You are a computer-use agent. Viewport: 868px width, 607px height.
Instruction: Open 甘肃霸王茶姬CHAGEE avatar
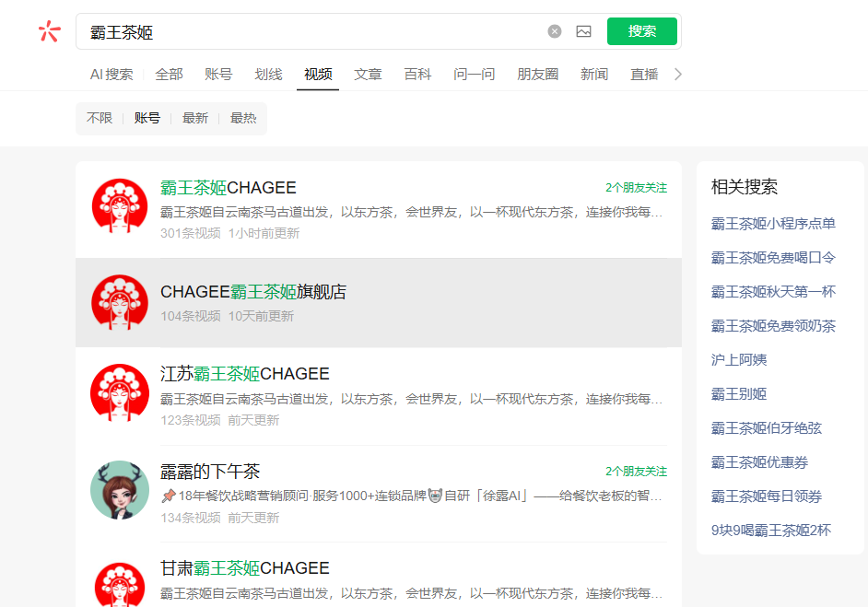(120, 585)
